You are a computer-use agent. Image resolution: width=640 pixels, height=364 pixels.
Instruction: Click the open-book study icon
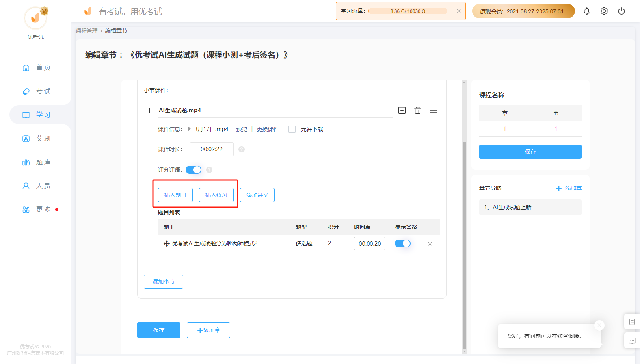[26, 115]
